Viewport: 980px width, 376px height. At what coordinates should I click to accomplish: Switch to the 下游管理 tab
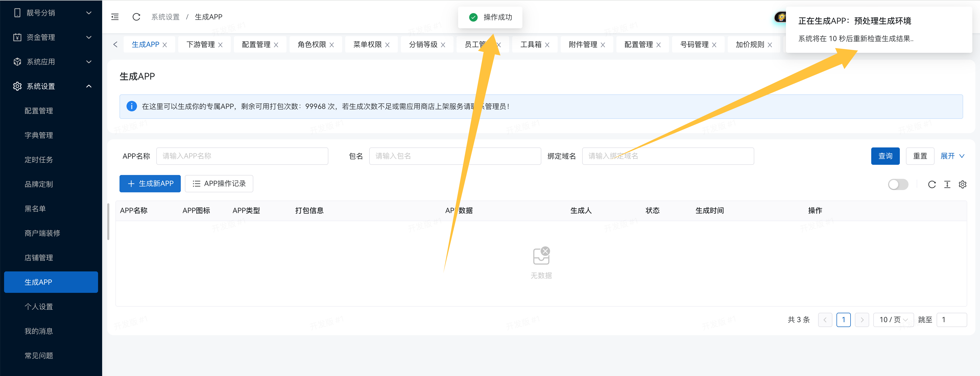click(200, 44)
